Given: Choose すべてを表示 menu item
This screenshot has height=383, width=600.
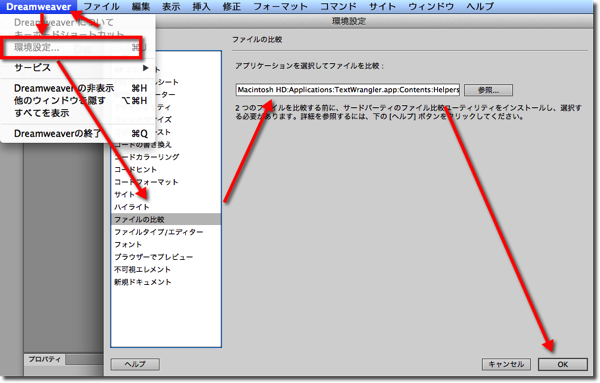Looking at the screenshot, I should pyautogui.click(x=78, y=113).
